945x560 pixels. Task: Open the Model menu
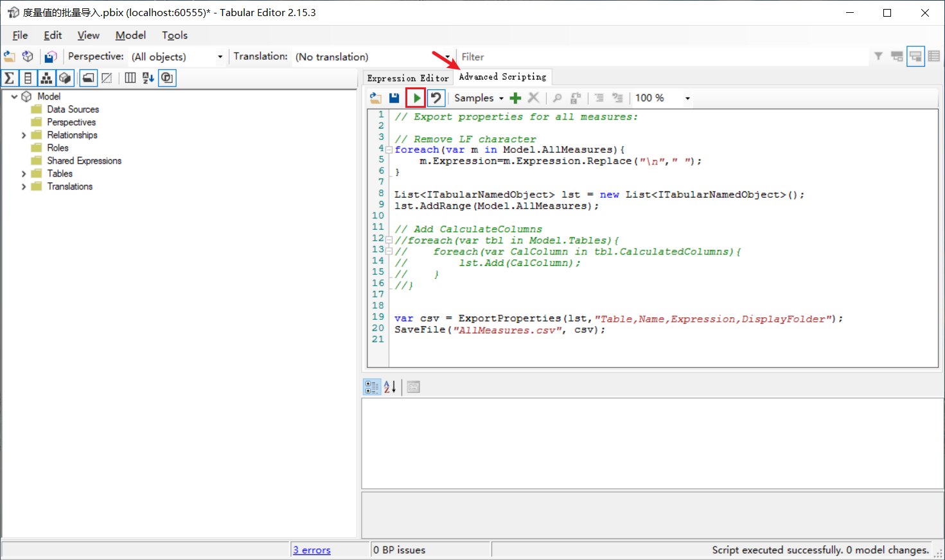pyautogui.click(x=130, y=35)
